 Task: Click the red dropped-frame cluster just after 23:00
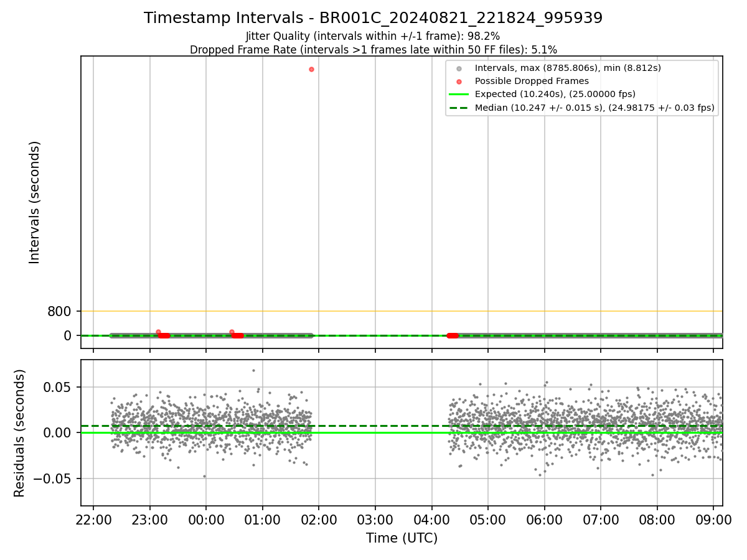point(164,335)
